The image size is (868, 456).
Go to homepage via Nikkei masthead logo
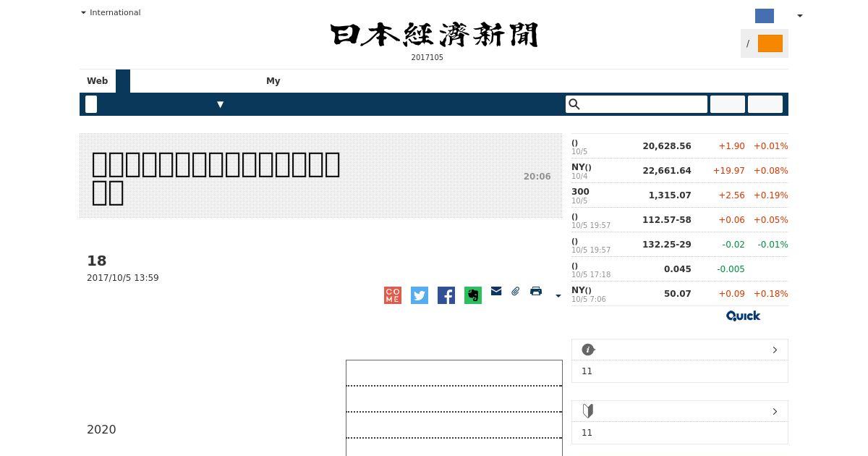434,35
